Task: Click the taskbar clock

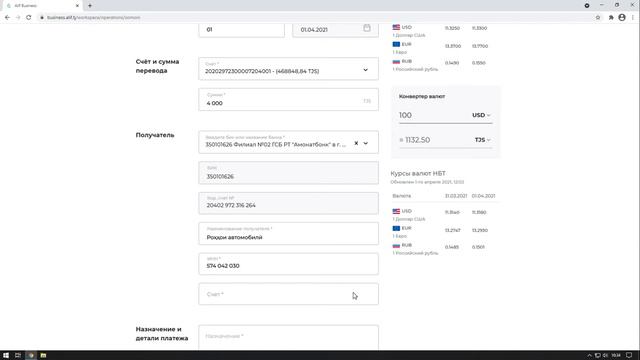Action: pos(616,356)
